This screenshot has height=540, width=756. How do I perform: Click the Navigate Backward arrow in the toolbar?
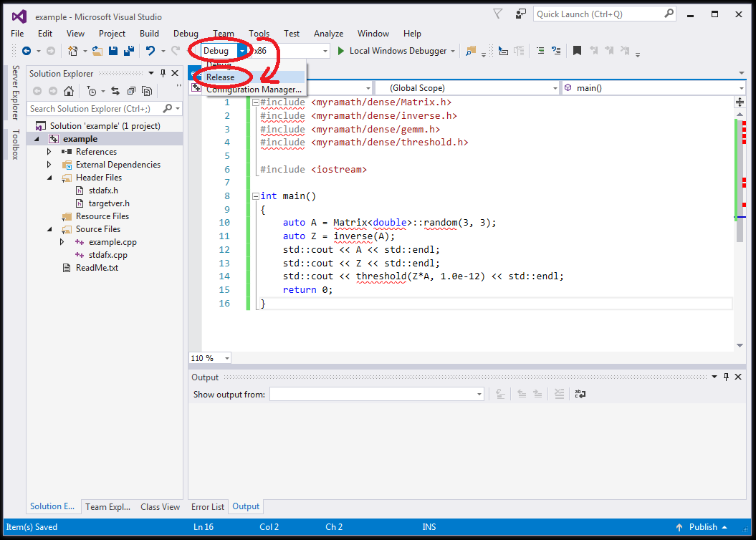27,51
